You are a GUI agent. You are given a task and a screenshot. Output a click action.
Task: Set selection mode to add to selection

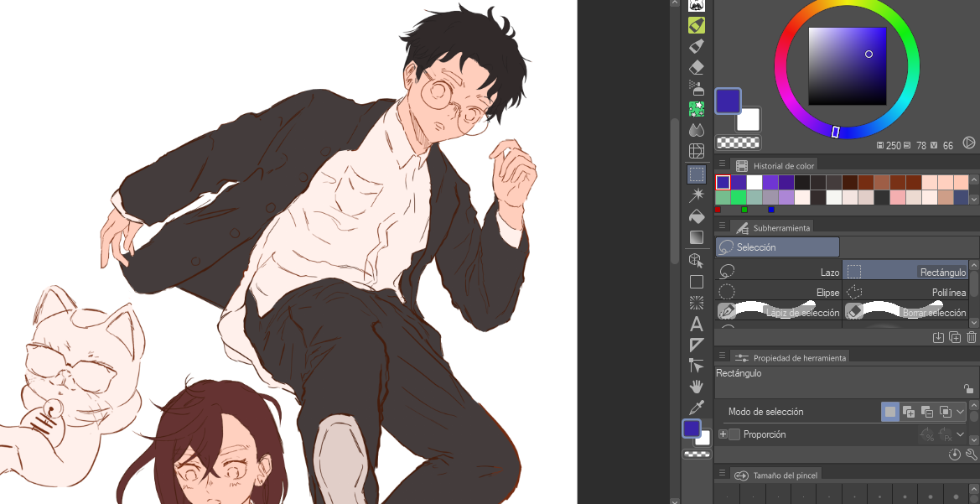[908, 412]
